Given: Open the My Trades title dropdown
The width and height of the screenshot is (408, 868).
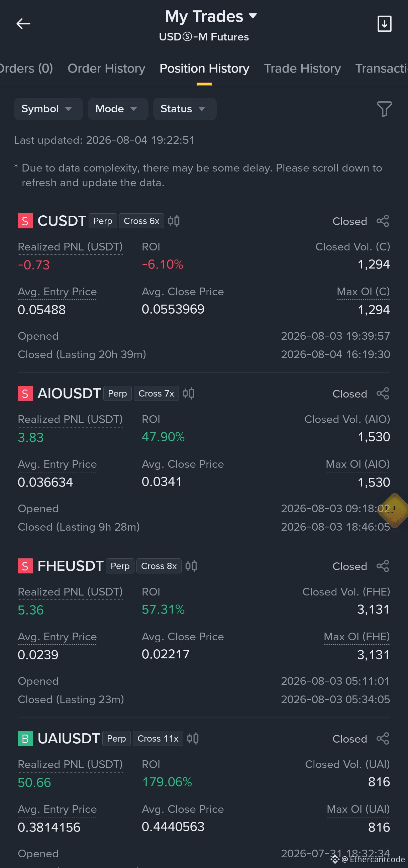Looking at the screenshot, I should point(211,16).
